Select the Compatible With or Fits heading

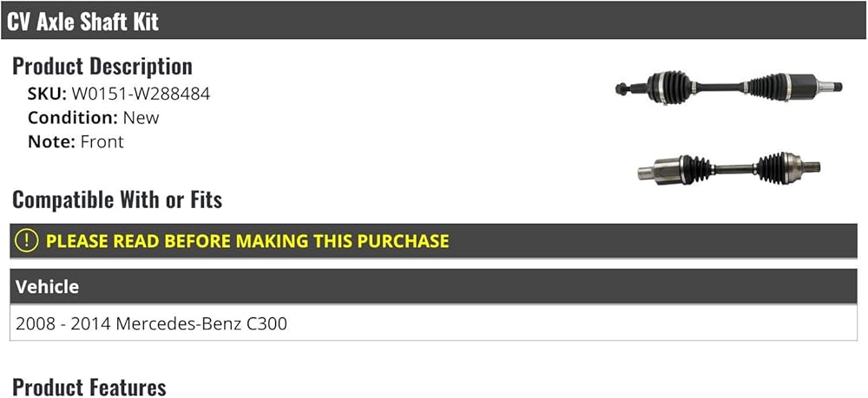point(117,200)
